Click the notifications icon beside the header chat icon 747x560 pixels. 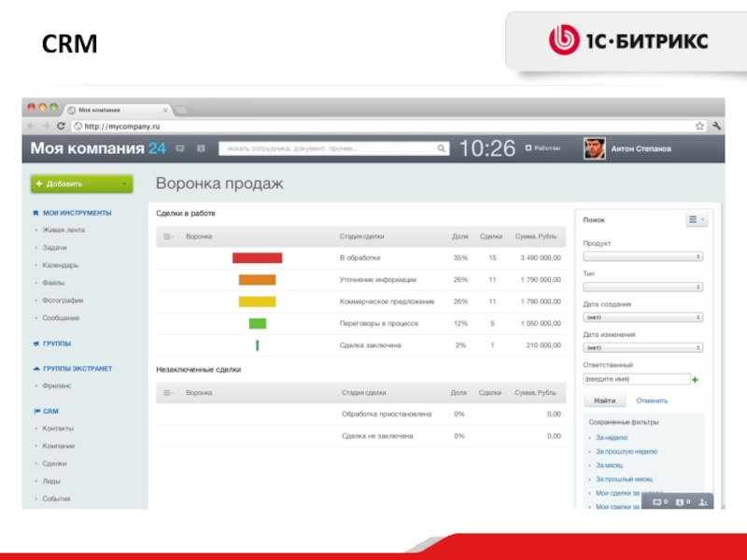tap(201, 148)
